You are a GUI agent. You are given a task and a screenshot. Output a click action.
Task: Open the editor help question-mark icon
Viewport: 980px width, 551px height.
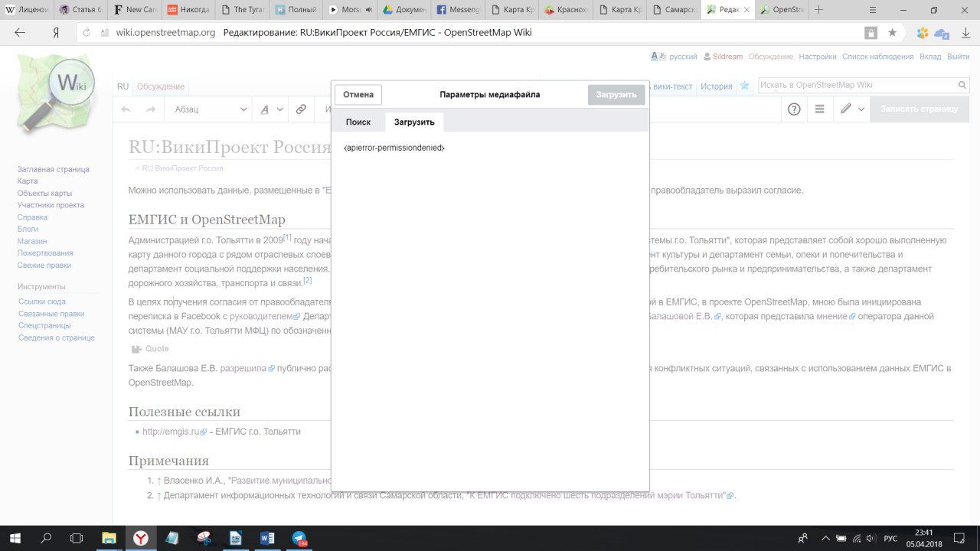coord(794,109)
